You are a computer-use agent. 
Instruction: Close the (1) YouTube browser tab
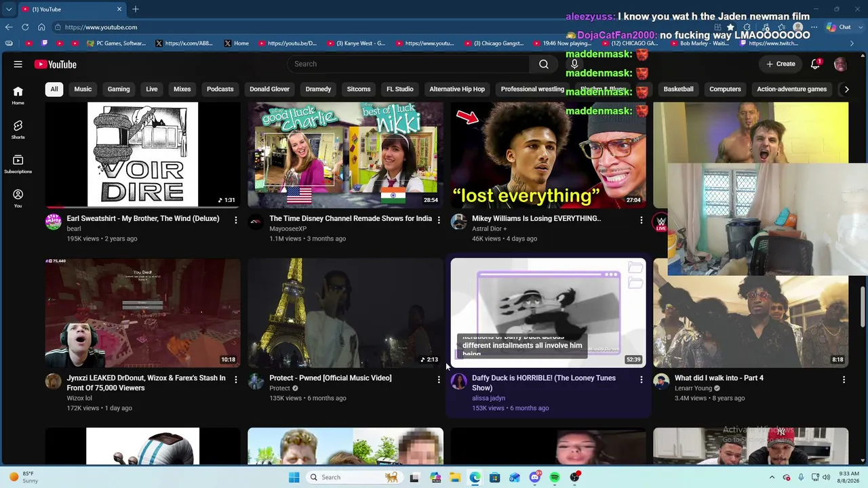tap(119, 9)
